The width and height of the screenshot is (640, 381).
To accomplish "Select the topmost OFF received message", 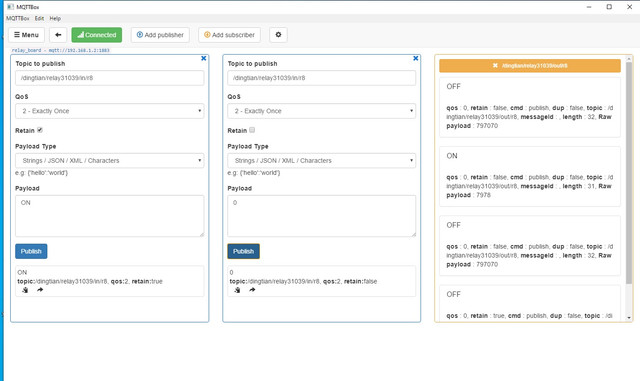I will (x=530, y=107).
